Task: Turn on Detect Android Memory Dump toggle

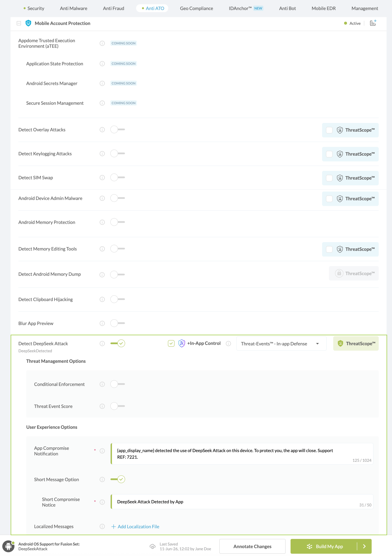Action: coord(118,275)
